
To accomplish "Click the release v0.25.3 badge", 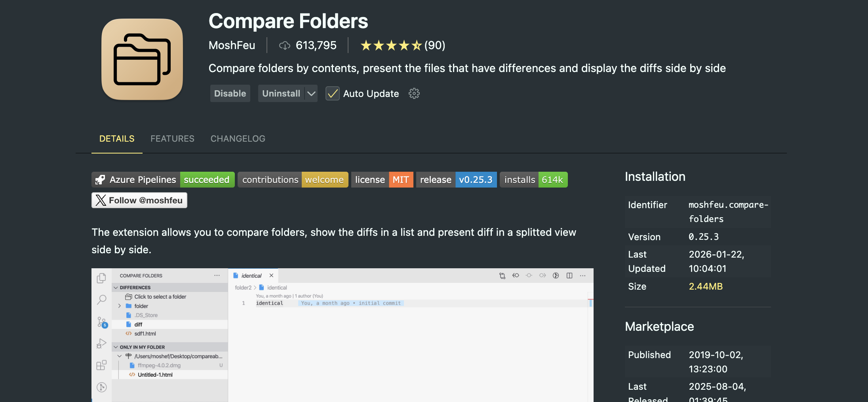I will (x=456, y=180).
